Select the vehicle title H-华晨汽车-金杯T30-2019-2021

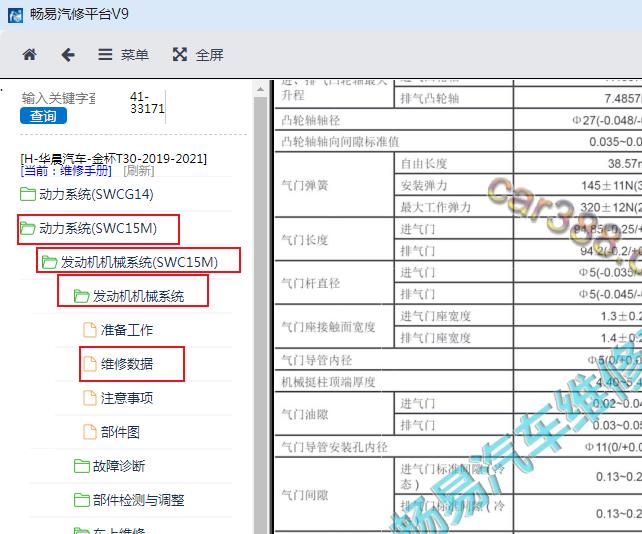pos(113,158)
